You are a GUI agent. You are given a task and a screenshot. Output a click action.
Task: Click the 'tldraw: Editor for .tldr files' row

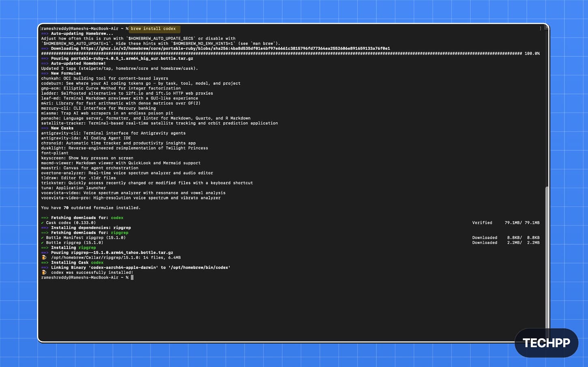click(x=78, y=178)
